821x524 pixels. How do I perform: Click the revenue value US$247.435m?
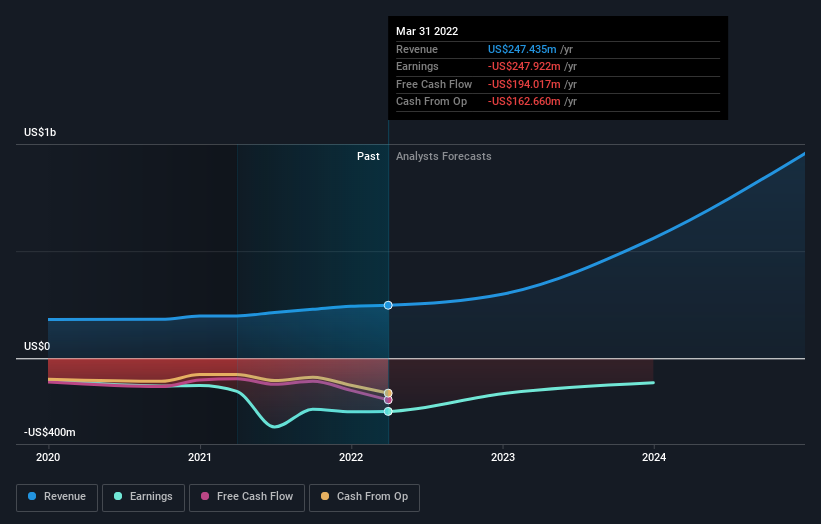[522, 49]
